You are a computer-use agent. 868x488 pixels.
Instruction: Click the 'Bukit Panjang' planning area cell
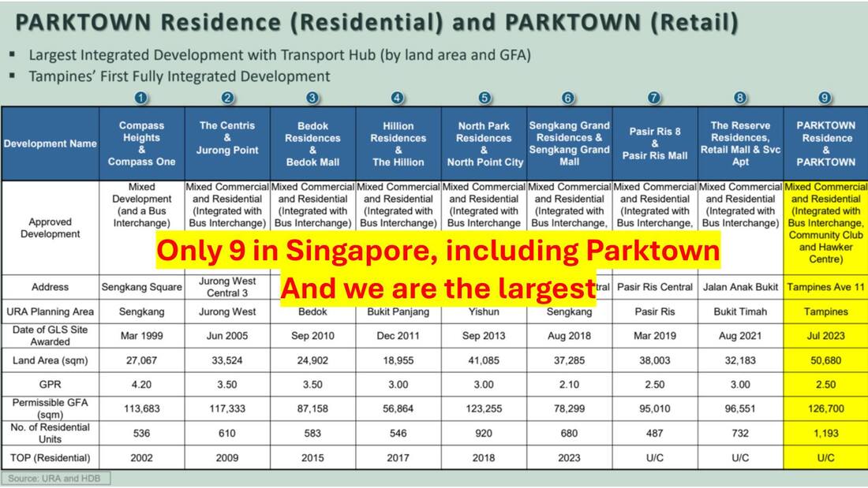click(398, 311)
